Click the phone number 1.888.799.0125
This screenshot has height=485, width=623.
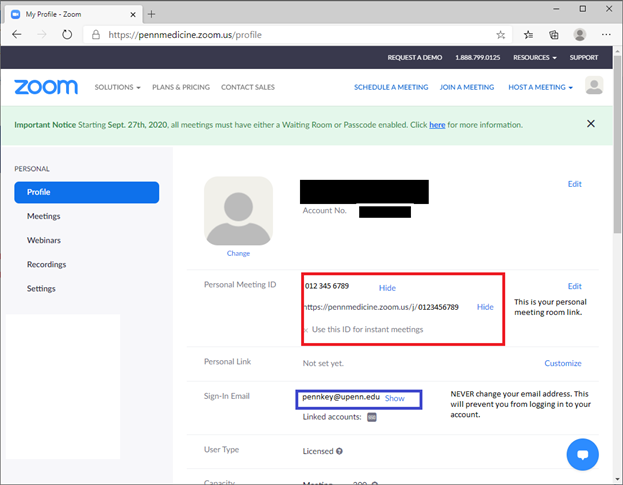[x=478, y=58]
